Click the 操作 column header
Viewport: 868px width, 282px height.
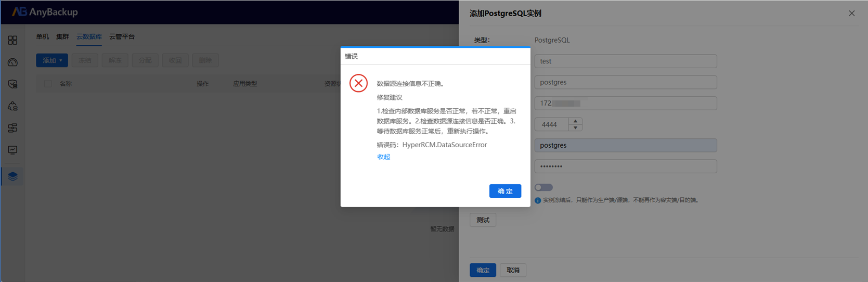202,83
